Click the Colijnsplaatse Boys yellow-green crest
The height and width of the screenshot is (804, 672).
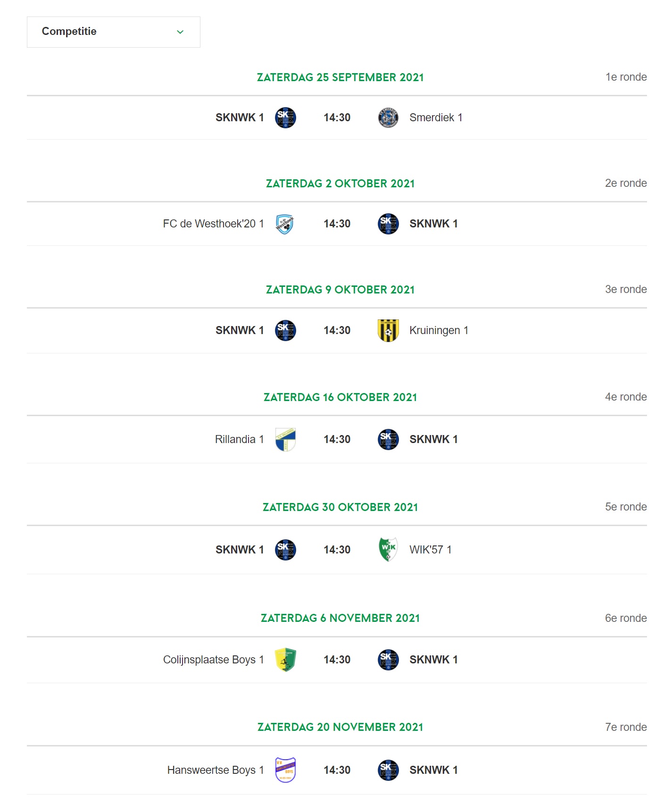(x=285, y=660)
